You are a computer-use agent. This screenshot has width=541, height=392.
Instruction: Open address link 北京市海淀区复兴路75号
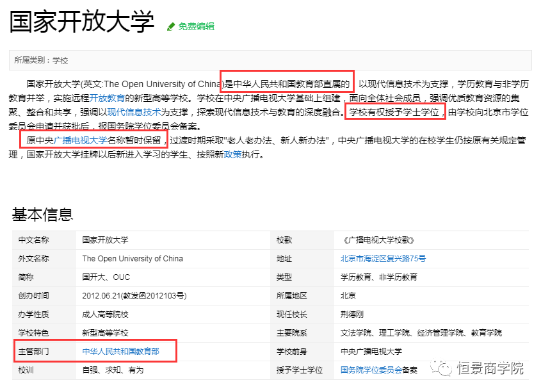pos(383,259)
